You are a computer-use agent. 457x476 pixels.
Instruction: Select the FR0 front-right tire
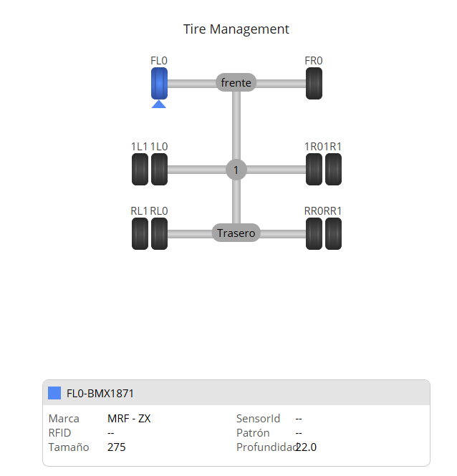click(314, 83)
